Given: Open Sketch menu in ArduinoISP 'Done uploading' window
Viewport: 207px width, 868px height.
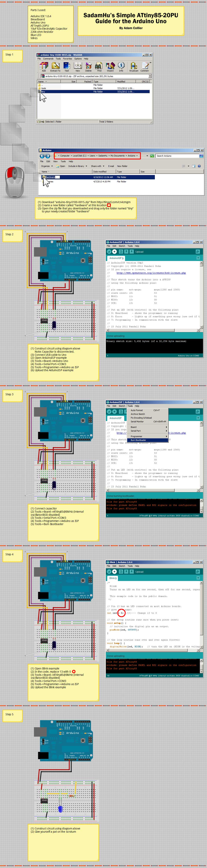Looking at the screenshot, I should click(x=122, y=246).
